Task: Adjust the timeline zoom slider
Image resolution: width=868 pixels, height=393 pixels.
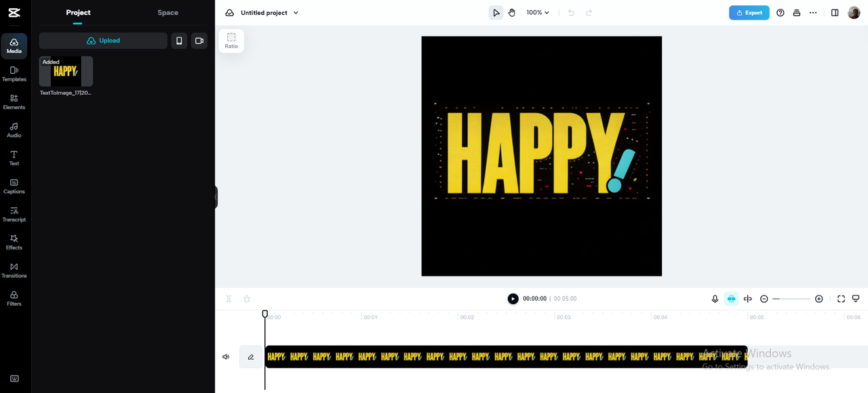Action: 791,299
